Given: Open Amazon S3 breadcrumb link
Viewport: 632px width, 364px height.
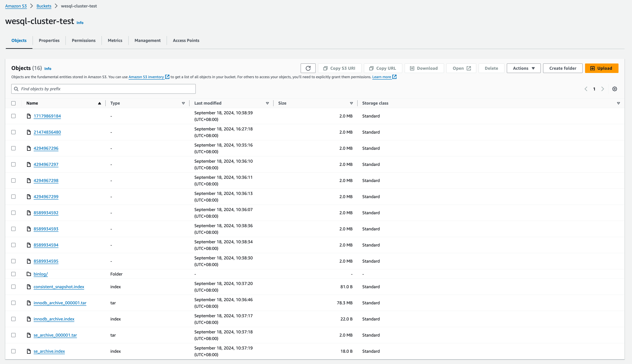Looking at the screenshot, I should point(16,6).
